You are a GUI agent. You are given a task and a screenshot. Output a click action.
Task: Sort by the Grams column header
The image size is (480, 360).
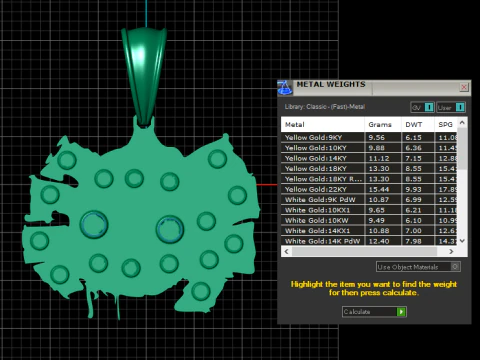pos(383,125)
